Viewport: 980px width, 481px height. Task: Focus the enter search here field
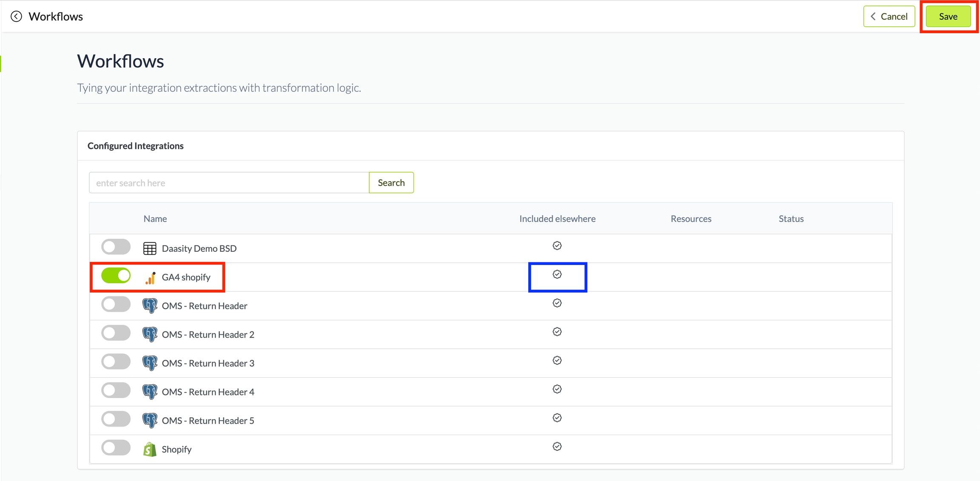[x=229, y=183]
